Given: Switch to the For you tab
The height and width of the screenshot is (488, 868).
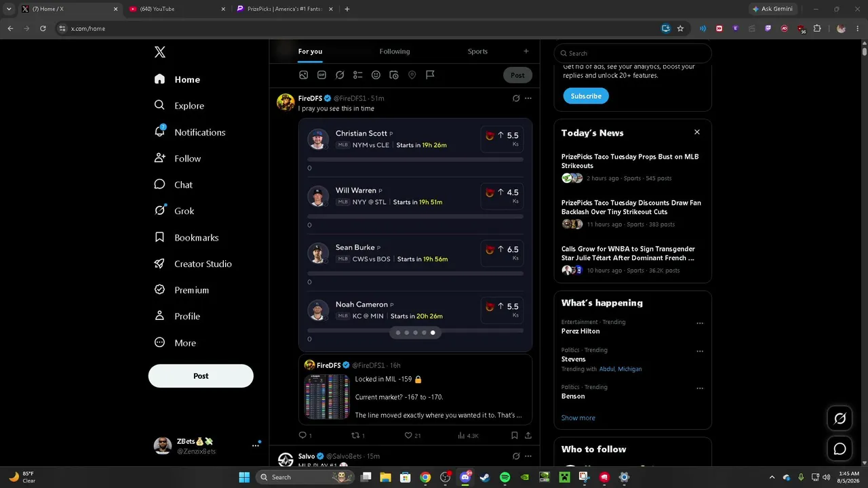Looking at the screenshot, I should click(310, 52).
